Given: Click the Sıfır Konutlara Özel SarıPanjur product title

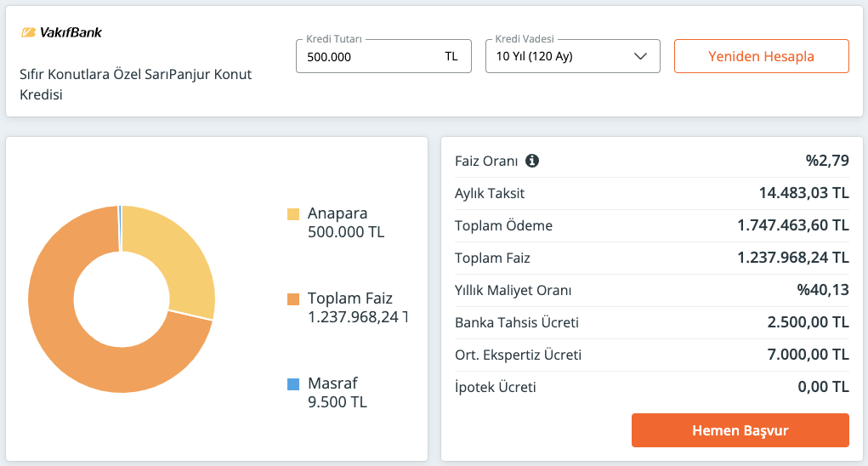Looking at the screenshot, I should 136,84.
